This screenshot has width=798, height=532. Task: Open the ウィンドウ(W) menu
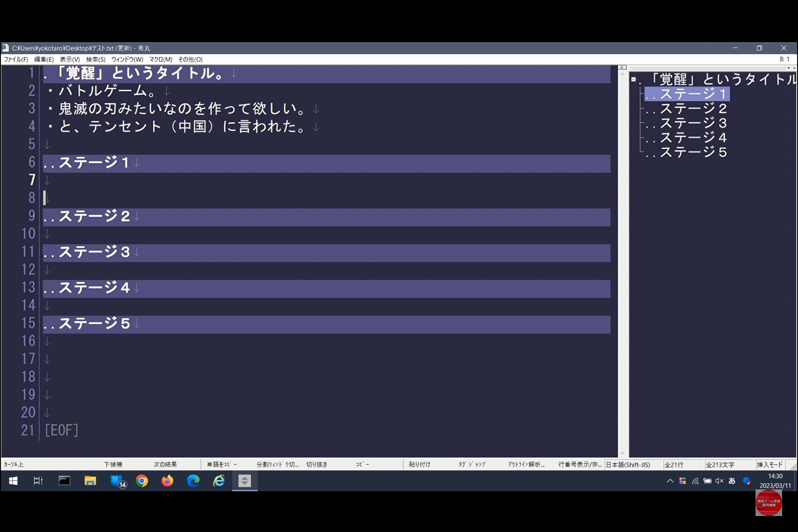click(x=127, y=59)
